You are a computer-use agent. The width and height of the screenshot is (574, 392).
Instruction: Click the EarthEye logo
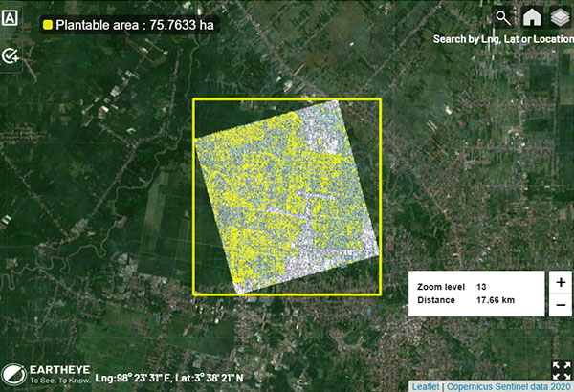click(x=13, y=374)
